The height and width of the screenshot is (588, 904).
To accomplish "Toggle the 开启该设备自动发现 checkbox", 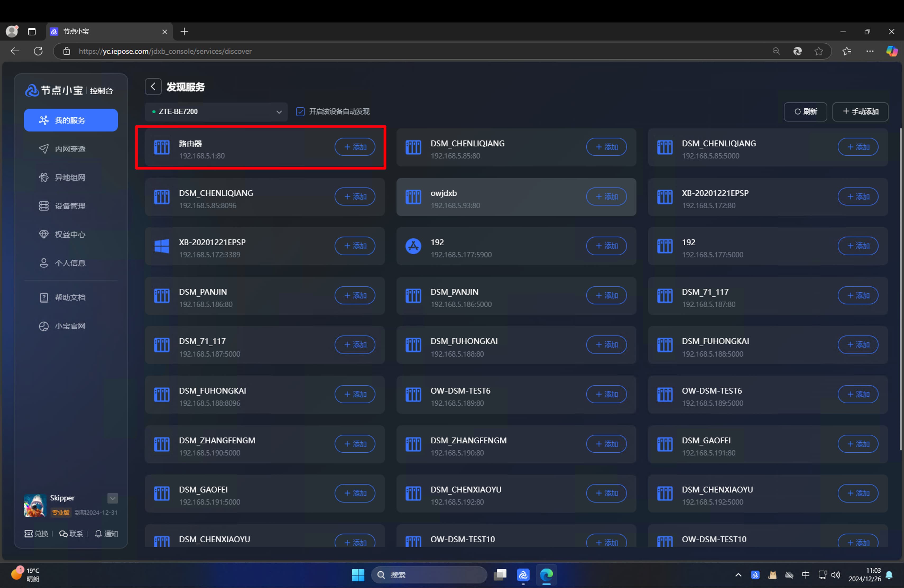I will 300,112.
